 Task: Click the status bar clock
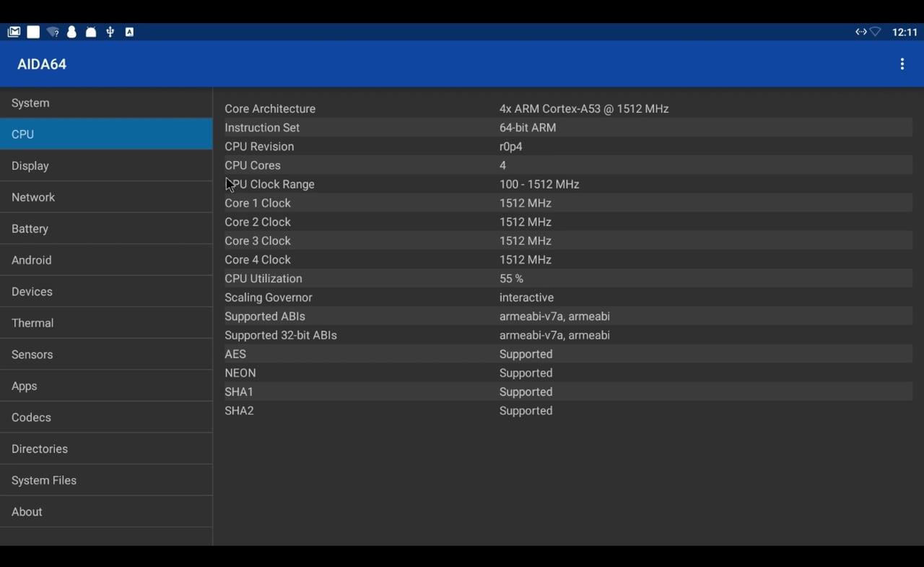[x=905, y=32]
